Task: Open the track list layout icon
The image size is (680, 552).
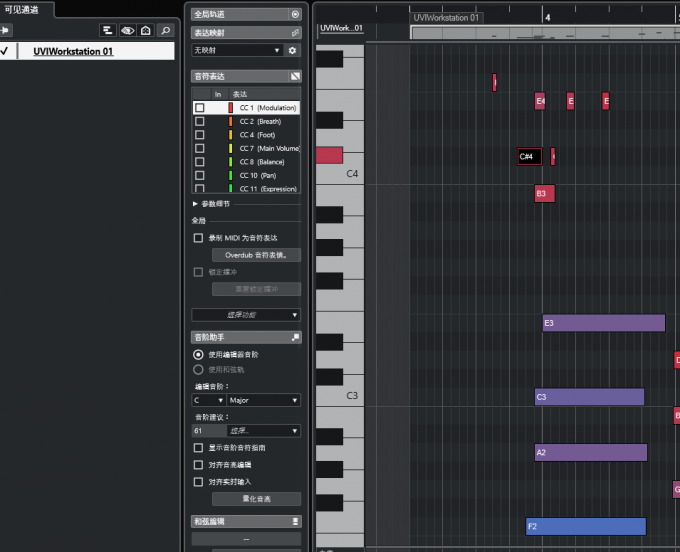Action: pos(107,30)
